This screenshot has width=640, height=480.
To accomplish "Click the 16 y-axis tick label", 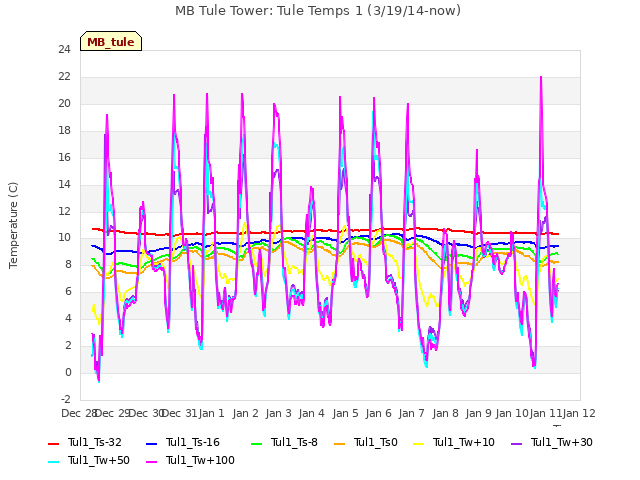I will 64,158.
